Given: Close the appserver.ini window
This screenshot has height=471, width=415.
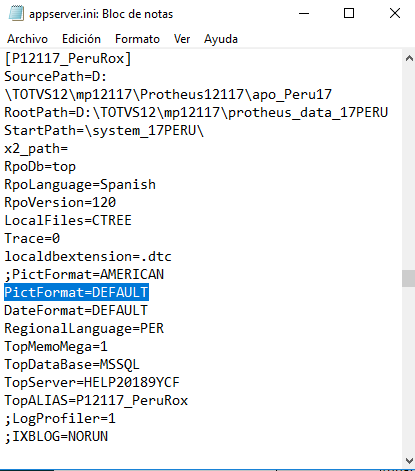Looking at the screenshot, I should coord(395,13).
